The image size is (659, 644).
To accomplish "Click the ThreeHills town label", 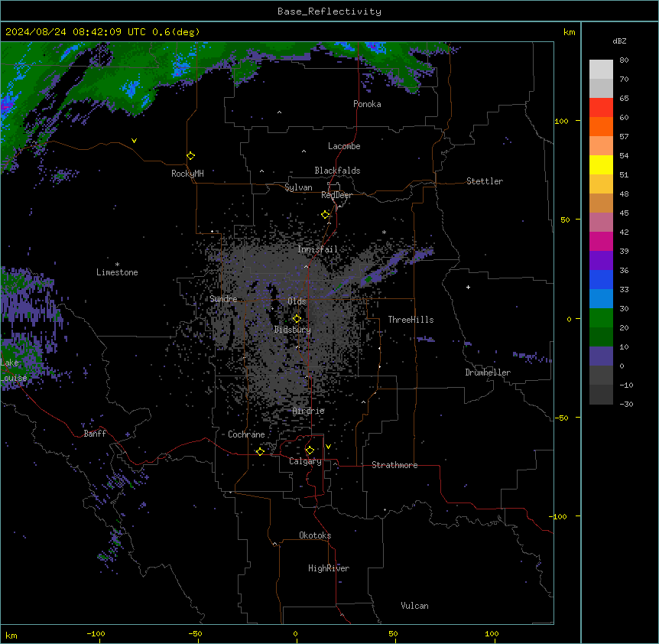I will click(x=411, y=320).
